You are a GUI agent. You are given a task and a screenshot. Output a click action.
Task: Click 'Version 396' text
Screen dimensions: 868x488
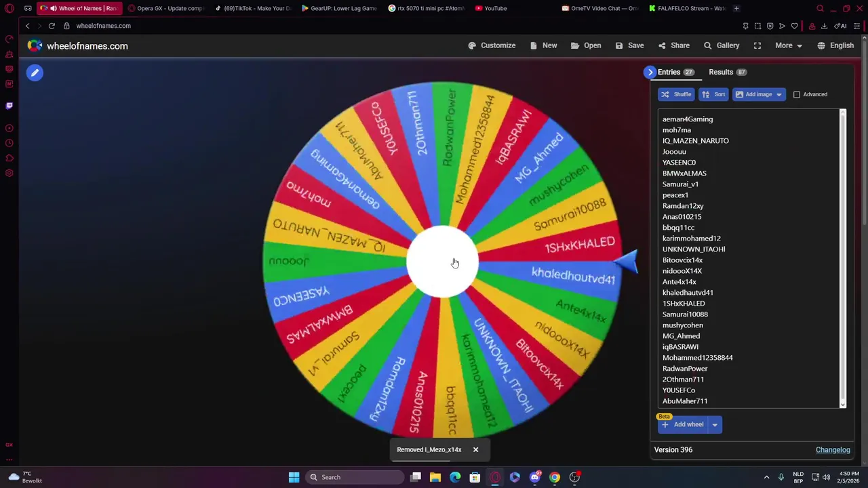click(x=673, y=450)
